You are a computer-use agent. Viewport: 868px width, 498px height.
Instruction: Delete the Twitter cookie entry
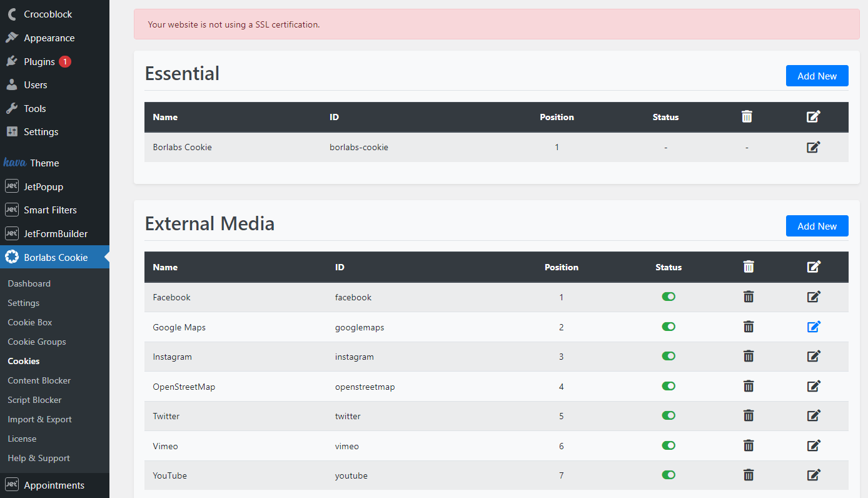pos(749,415)
